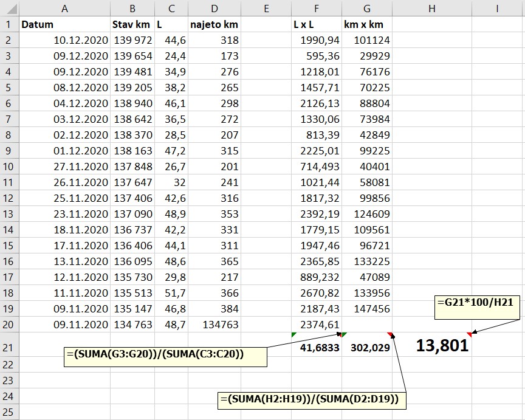This screenshot has height=420, width=525.
Task: Select column G header
Action: click(x=366, y=9)
